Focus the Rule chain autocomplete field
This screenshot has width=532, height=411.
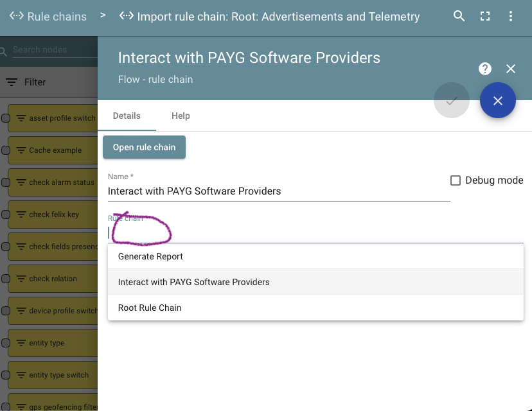tap(315, 233)
